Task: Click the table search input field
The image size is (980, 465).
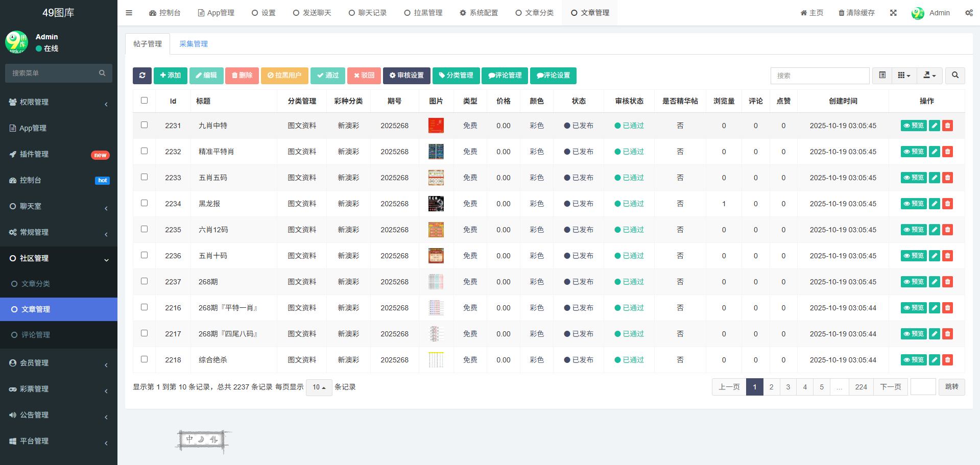Action: pyautogui.click(x=819, y=76)
